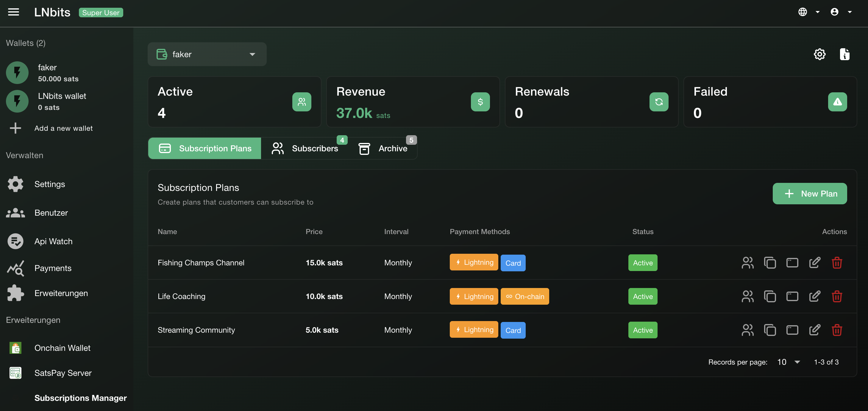The image size is (868, 411).
Task: Select the Api Watch sidebar item
Action: pyautogui.click(x=53, y=241)
